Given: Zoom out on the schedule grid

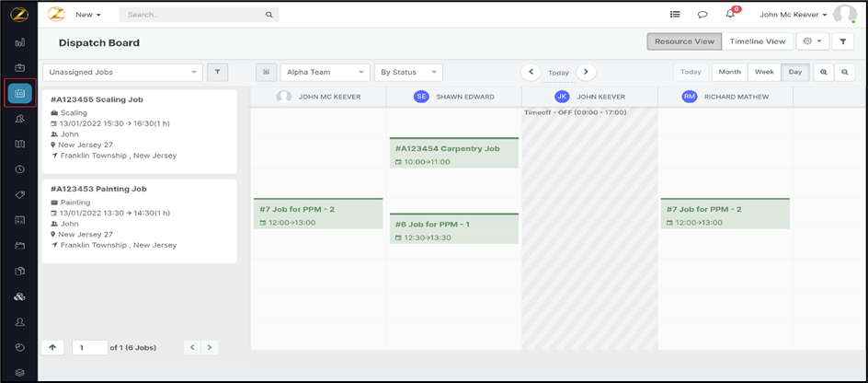Looking at the screenshot, I should click(x=845, y=72).
